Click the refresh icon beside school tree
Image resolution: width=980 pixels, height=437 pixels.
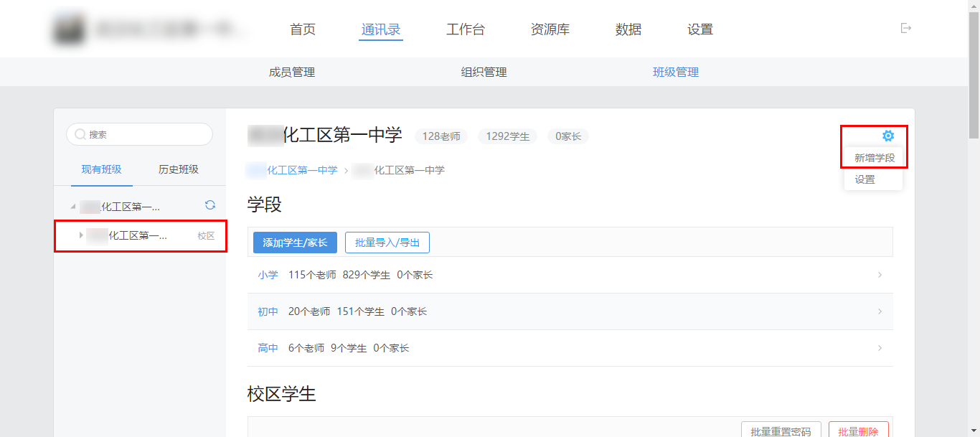[x=210, y=205]
